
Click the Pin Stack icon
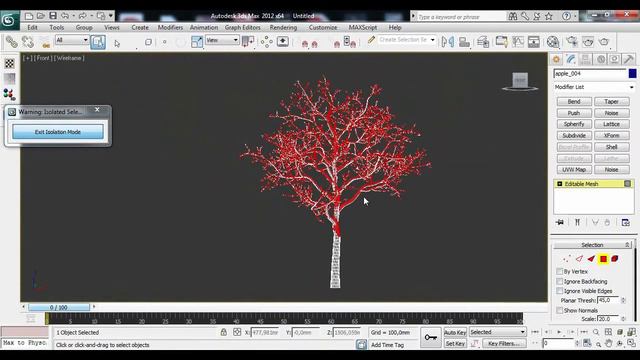click(560, 222)
